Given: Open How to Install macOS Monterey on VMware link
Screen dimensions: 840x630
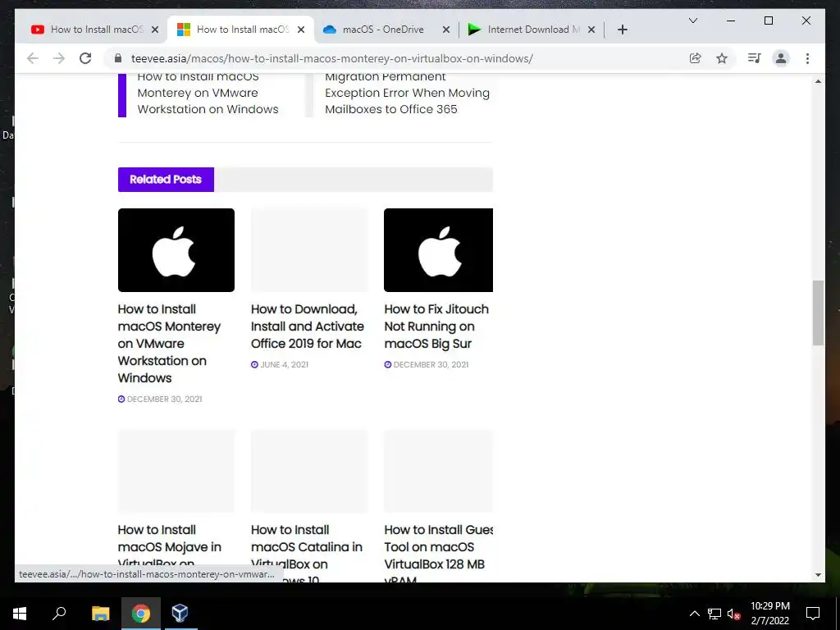Looking at the screenshot, I should point(169,344).
